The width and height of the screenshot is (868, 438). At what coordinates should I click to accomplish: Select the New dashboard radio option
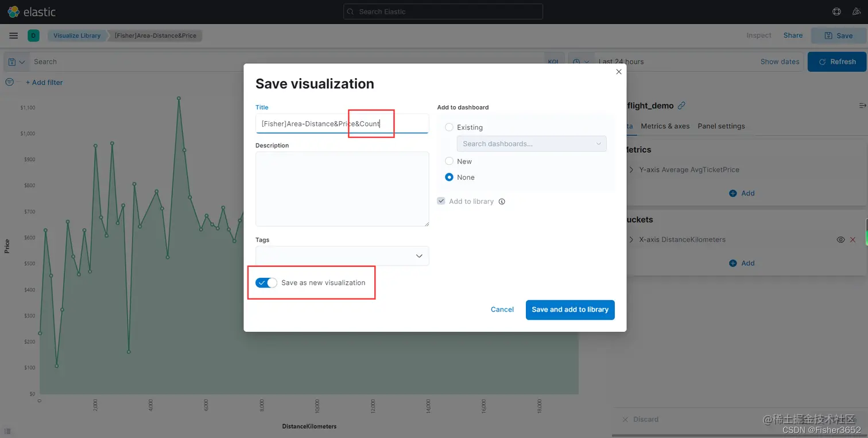pyautogui.click(x=449, y=161)
